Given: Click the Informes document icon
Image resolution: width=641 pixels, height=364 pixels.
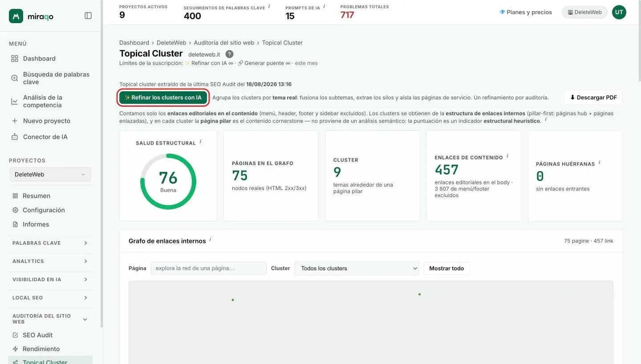Looking at the screenshot, I should pyautogui.click(x=15, y=224).
